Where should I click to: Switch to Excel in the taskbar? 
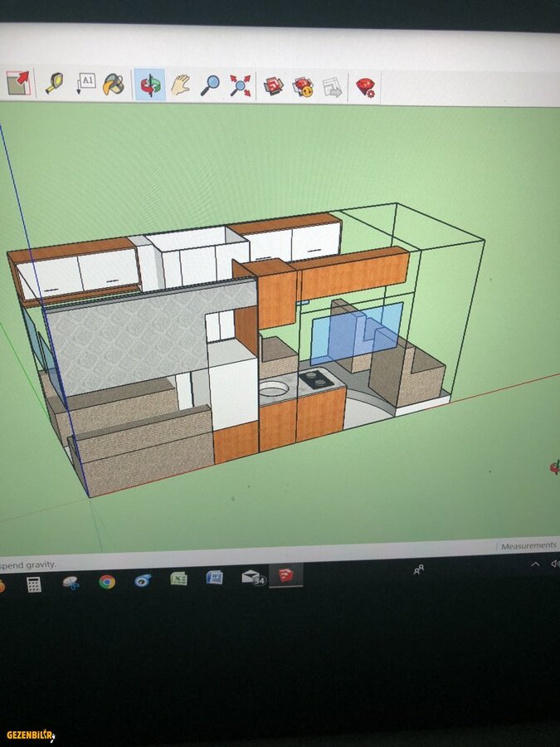click(x=178, y=579)
